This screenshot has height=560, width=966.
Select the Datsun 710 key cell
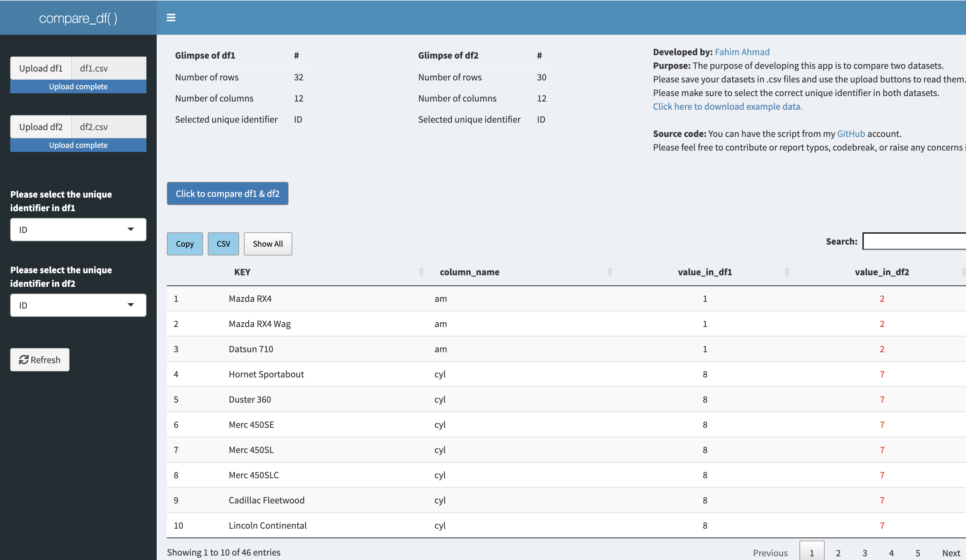(x=251, y=349)
